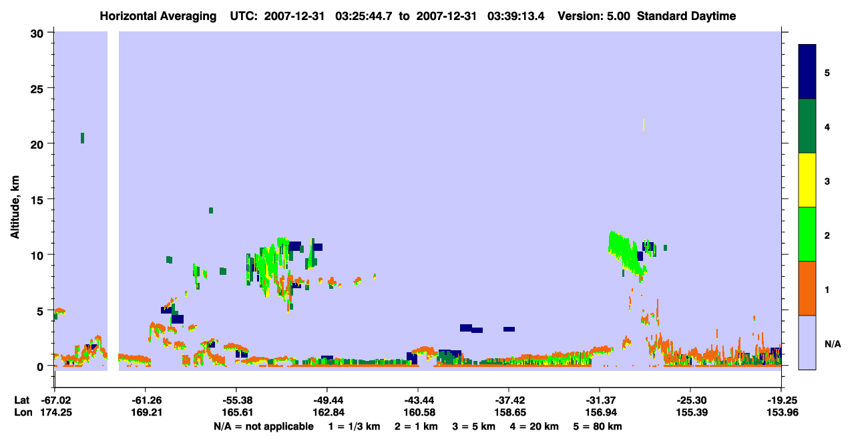This screenshot has height=445, width=868.
Task: Click the colorbar label '5'
Action: 827,72
